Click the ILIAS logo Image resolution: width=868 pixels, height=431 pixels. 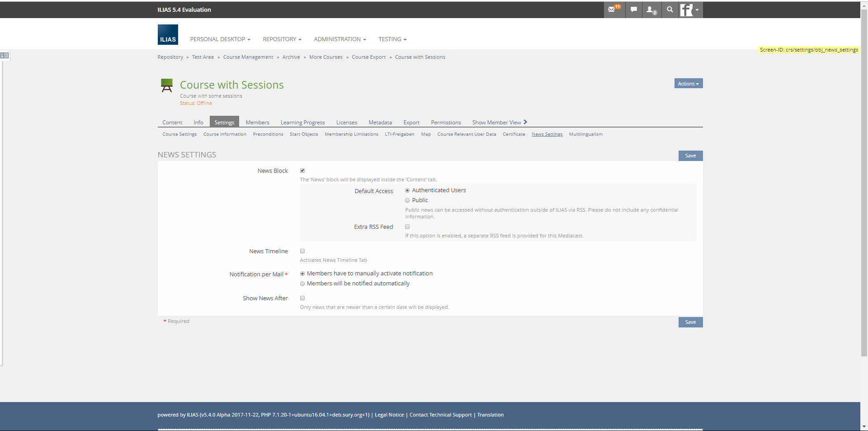click(x=168, y=35)
